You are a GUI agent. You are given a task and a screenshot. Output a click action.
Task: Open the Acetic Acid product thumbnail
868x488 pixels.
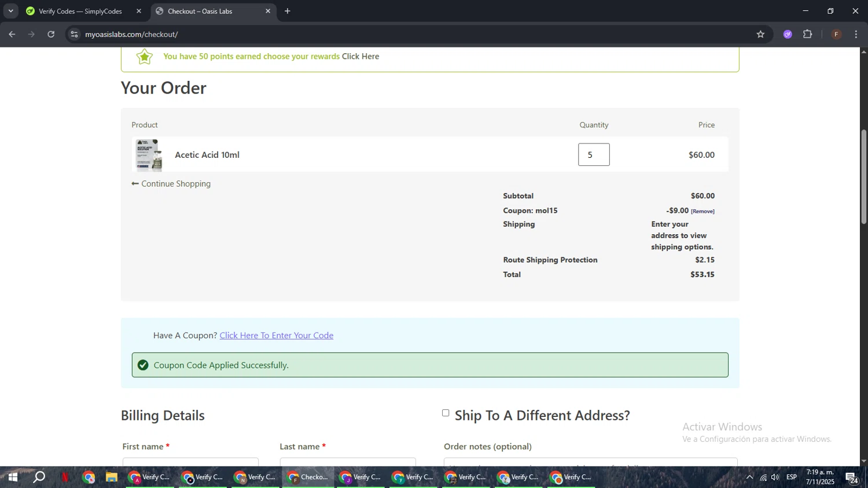(149, 155)
